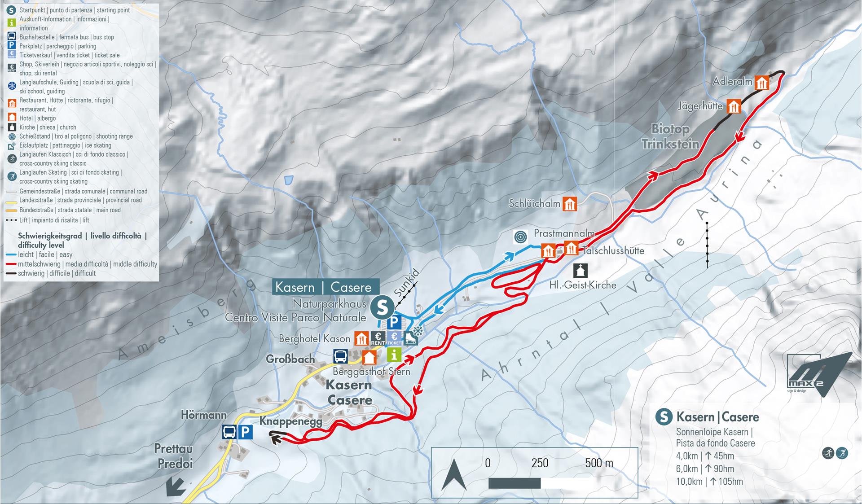Click the Hörmann parking icon

point(245,432)
